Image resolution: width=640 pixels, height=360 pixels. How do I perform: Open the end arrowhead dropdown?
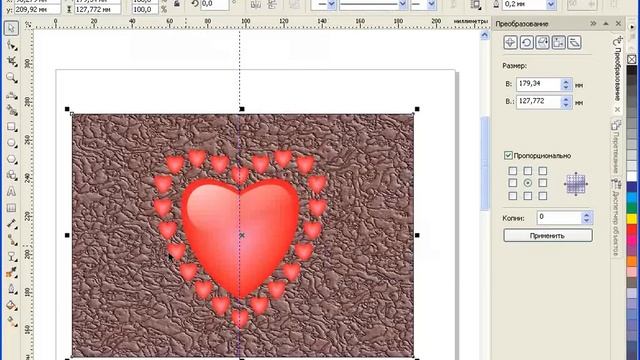point(431,4)
